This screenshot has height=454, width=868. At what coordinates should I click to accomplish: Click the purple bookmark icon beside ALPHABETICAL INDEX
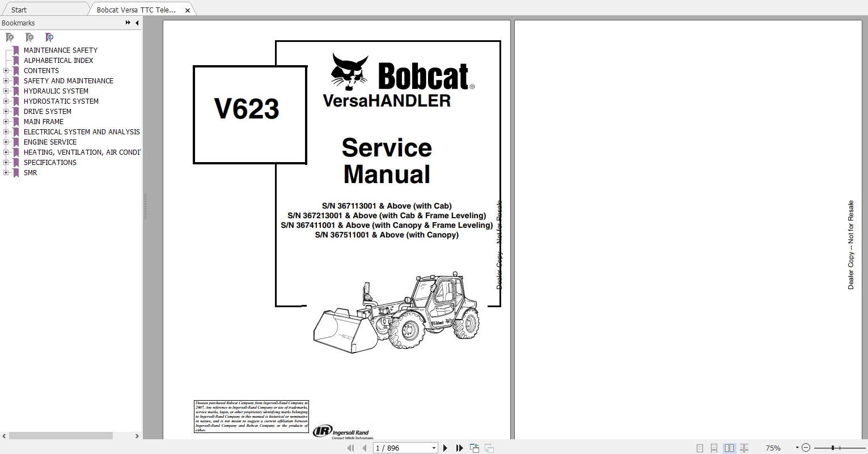(x=16, y=61)
